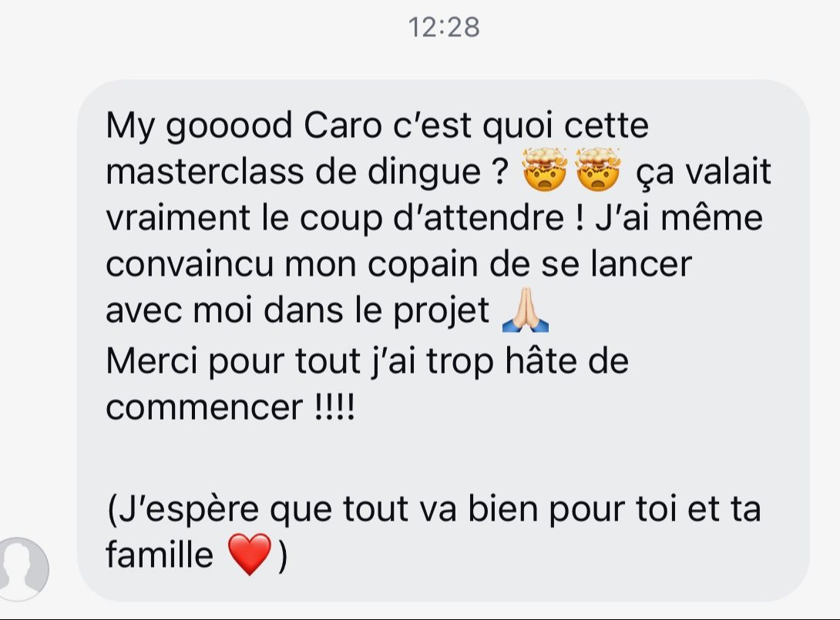Click the praying hands emoji
840x620 pixels.
525,310
